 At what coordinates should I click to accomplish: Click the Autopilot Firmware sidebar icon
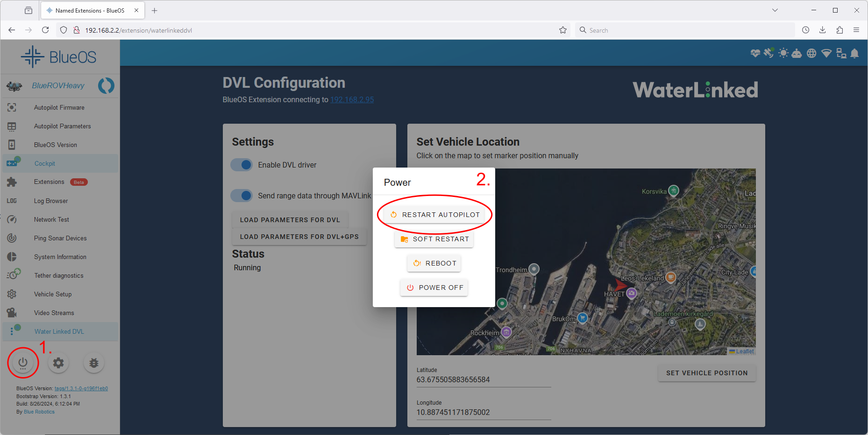click(x=12, y=107)
